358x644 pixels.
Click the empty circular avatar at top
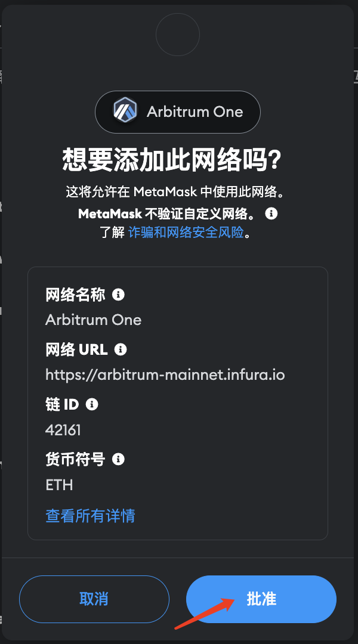point(178,35)
